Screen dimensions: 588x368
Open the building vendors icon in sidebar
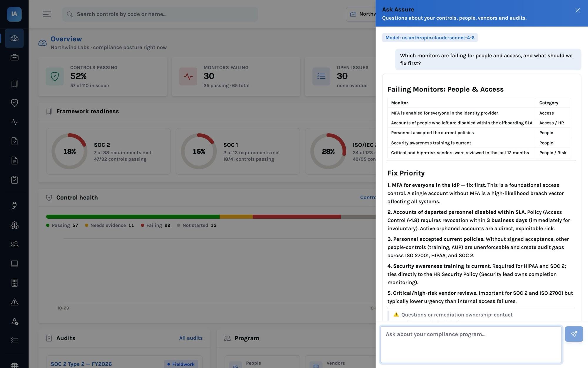coord(14,283)
